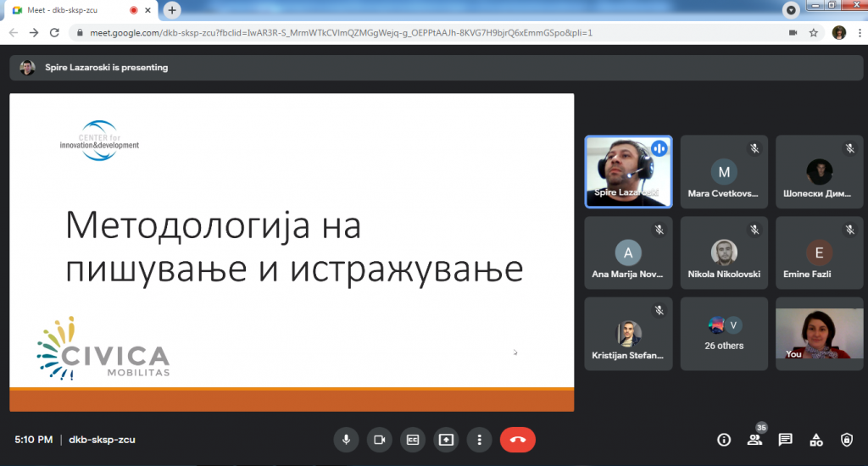Open the Host controls shield icon
Viewport: 868px width, 466px height.
[x=847, y=440]
